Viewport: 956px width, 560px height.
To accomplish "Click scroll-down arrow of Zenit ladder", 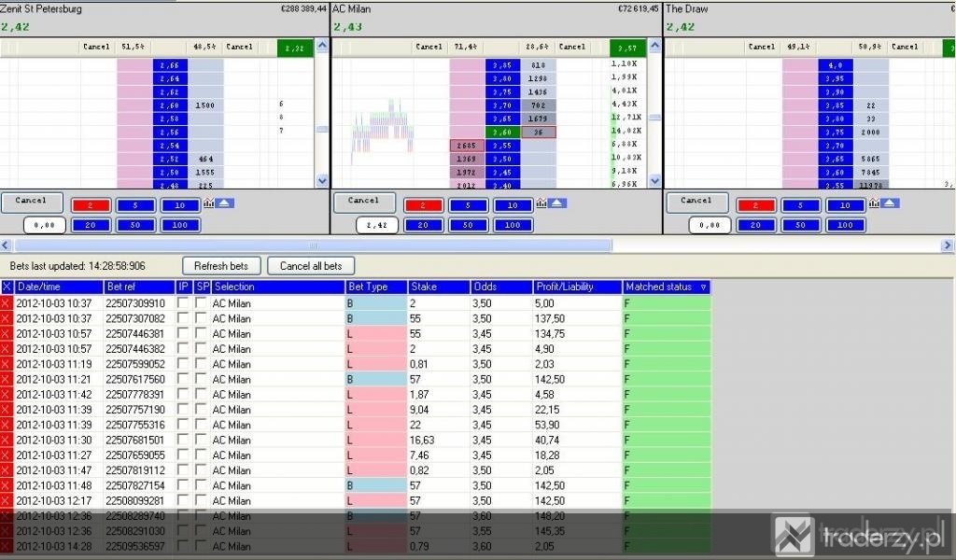I will pyautogui.click(x=322, y=180).
